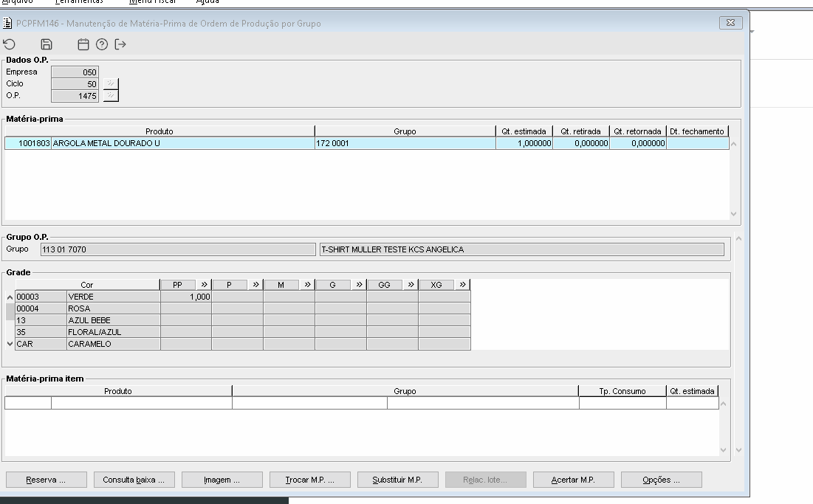Open the calendar toolbar icon

tap(83, 44)
